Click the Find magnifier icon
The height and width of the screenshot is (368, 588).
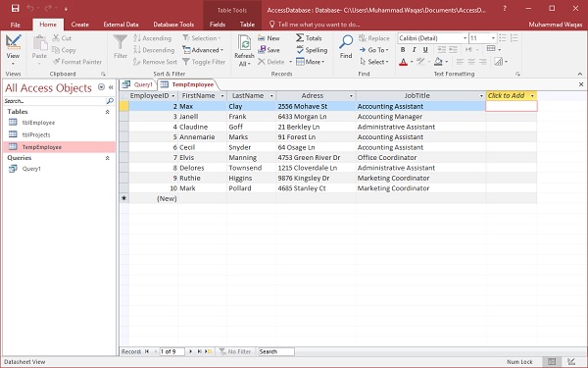coord(346,42)
